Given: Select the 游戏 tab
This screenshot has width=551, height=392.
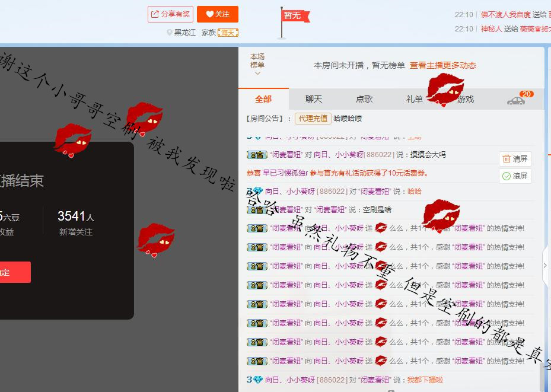Looking at the screenshot, I should coord(465,99).
